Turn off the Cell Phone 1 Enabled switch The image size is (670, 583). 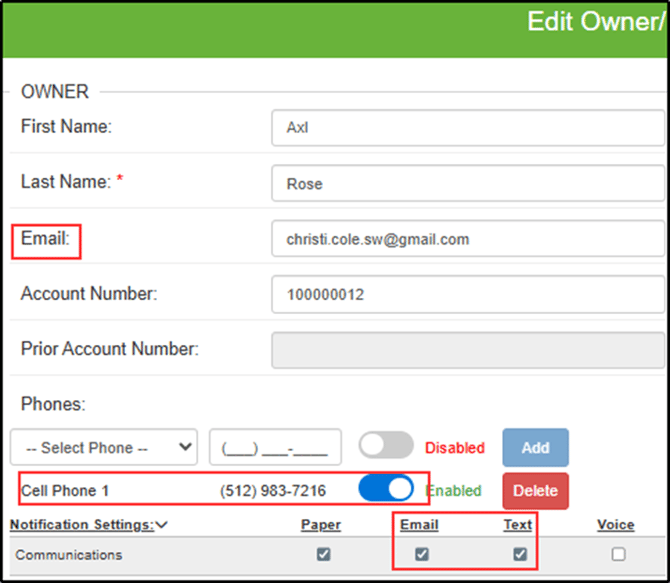[x=386, y=489]
